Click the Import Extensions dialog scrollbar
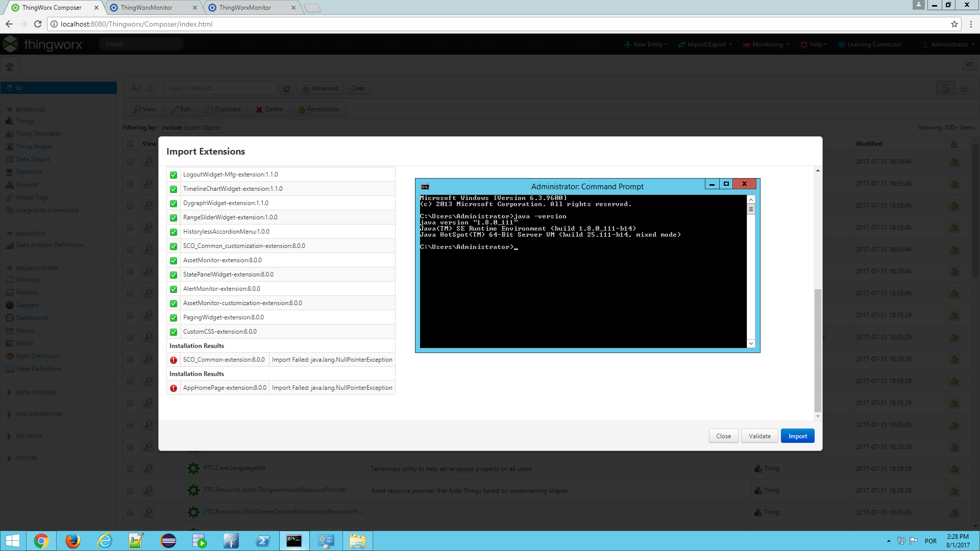Viewport: 980px width, 551px height. click(x=818, y=349)
